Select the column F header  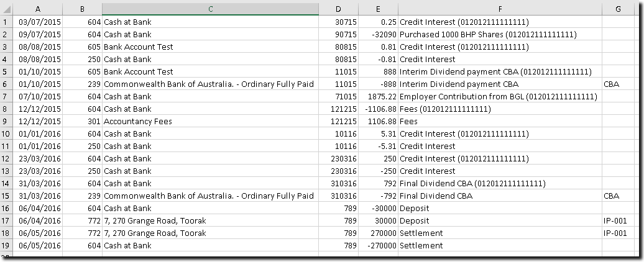[x=499, y=9]
